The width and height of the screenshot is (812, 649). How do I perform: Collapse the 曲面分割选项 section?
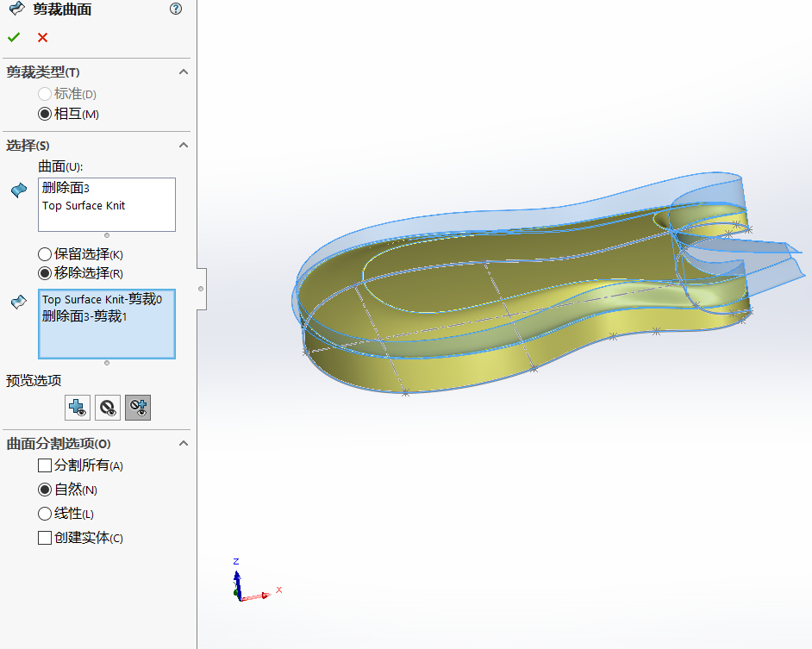coord(183,443)
